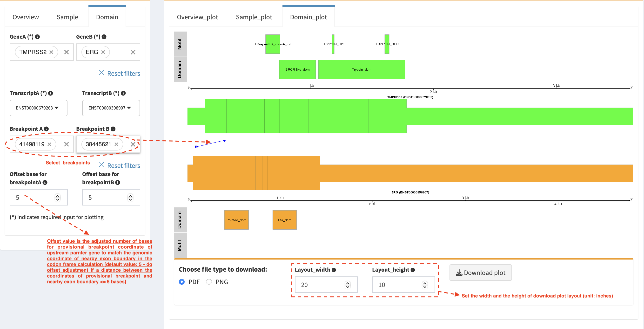The image size is (644, 329).
Task: Remove 38445621 breakpoint tag
Action: 116,144
